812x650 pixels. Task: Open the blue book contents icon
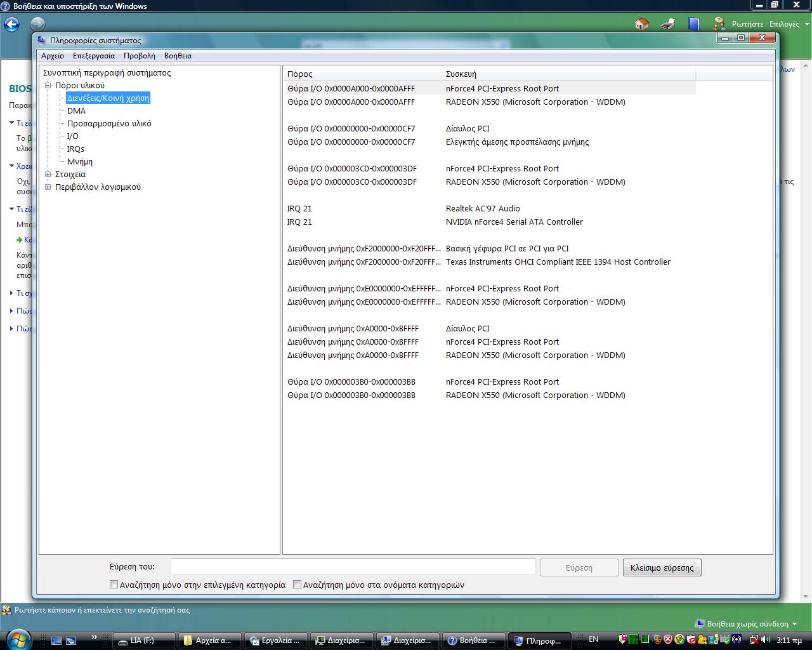click(x=693, y=24)
